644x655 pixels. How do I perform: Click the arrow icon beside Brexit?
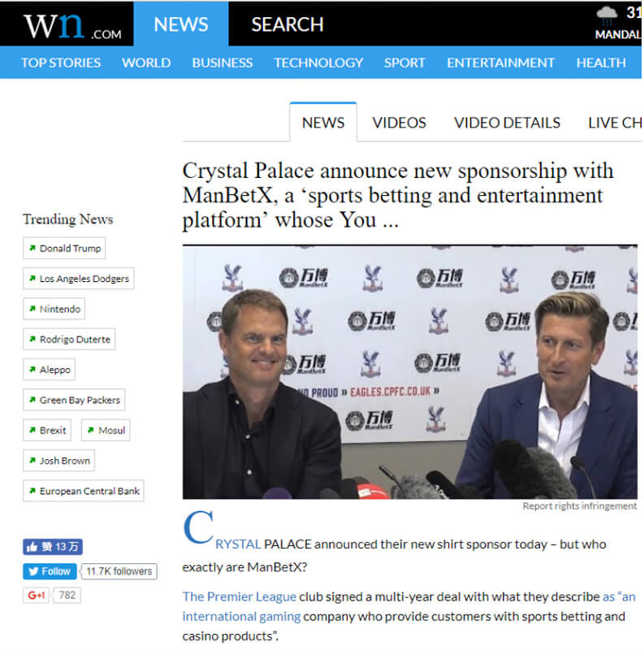point(32,430)
